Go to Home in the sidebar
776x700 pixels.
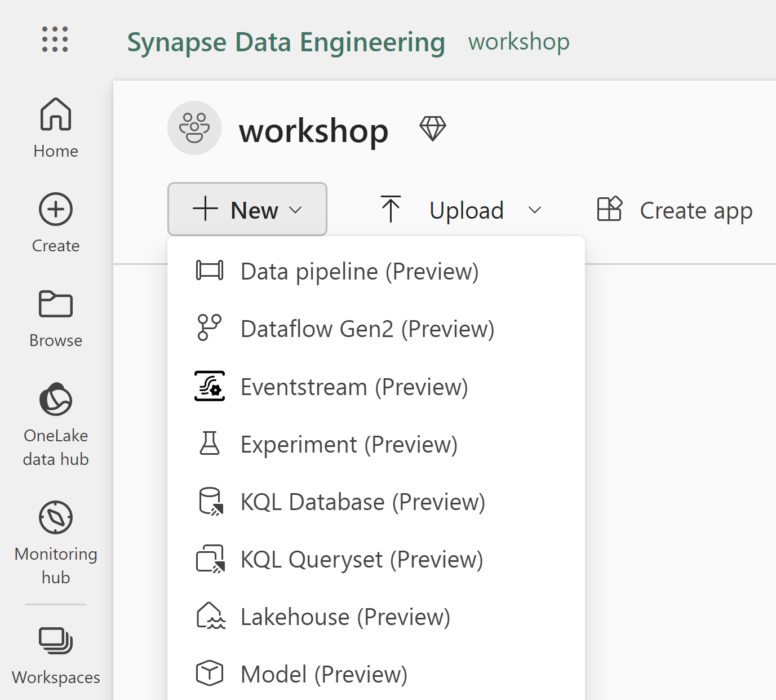tap(56, 128)
